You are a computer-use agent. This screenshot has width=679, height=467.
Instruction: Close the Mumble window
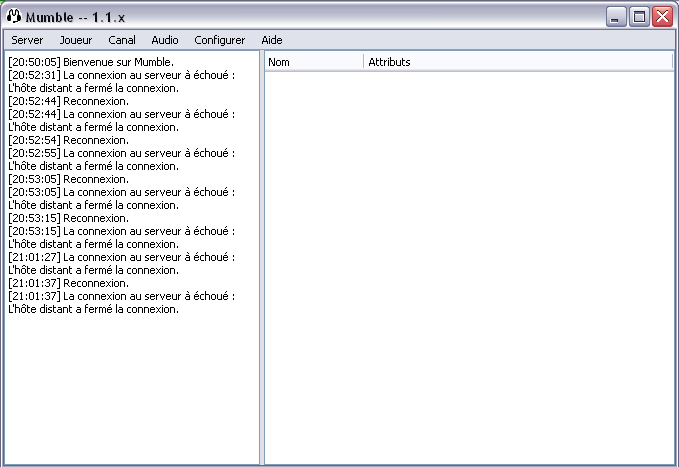click(663, 17)
